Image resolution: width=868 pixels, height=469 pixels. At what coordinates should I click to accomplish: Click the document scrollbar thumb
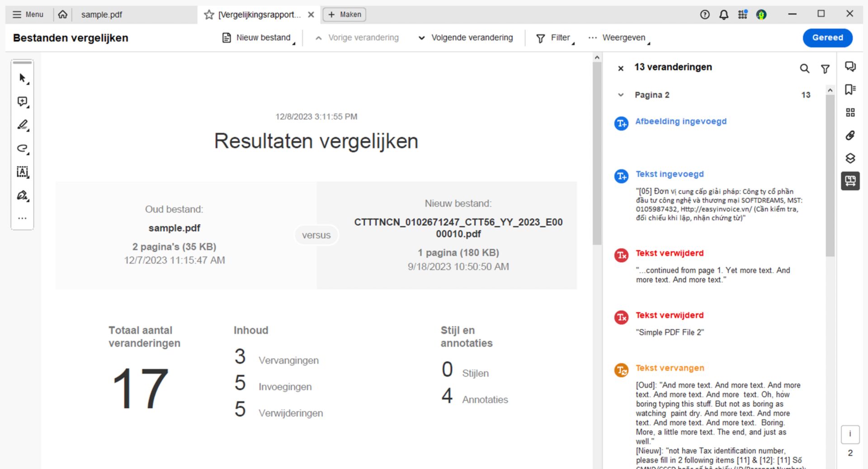pyautogui.click(x=597, y=153)
